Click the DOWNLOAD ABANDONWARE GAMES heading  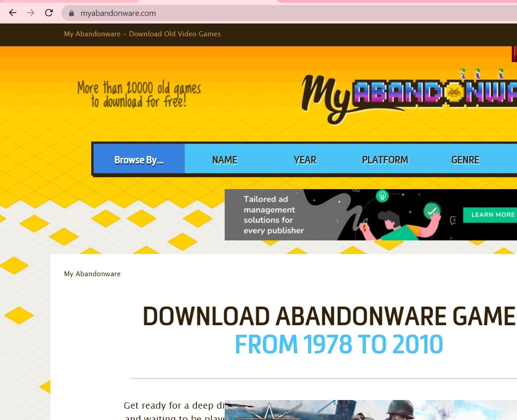[x=330, y=316]
